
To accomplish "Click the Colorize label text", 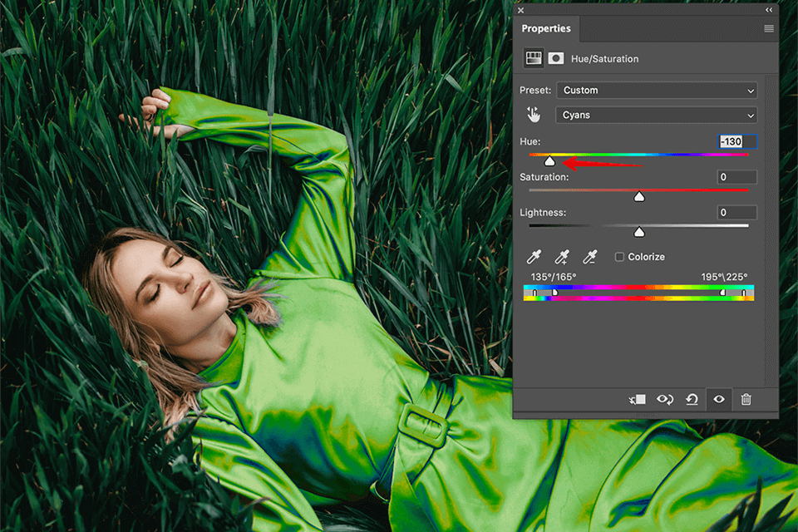I will 647,257.
